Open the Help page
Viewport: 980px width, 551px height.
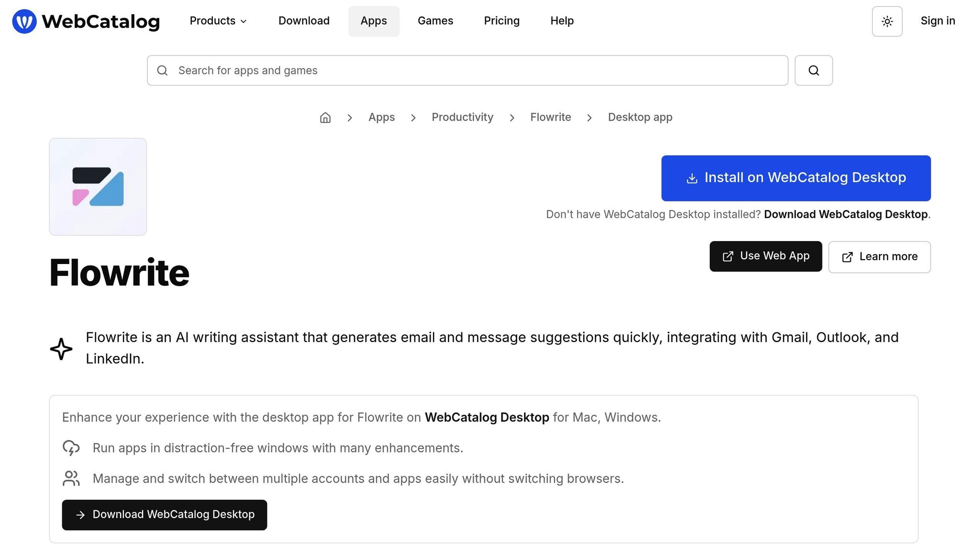(x=562, y=21)
